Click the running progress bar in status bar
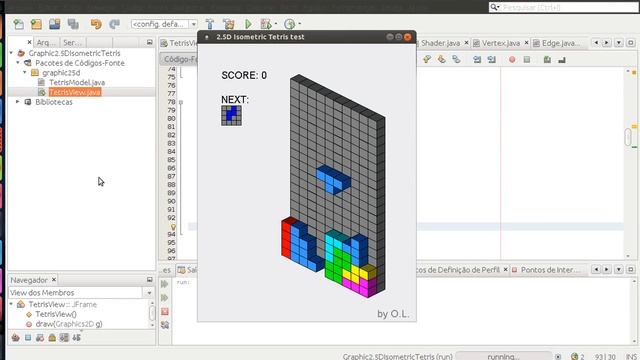Viewport: 640px width, 360px height. point(503,356)
